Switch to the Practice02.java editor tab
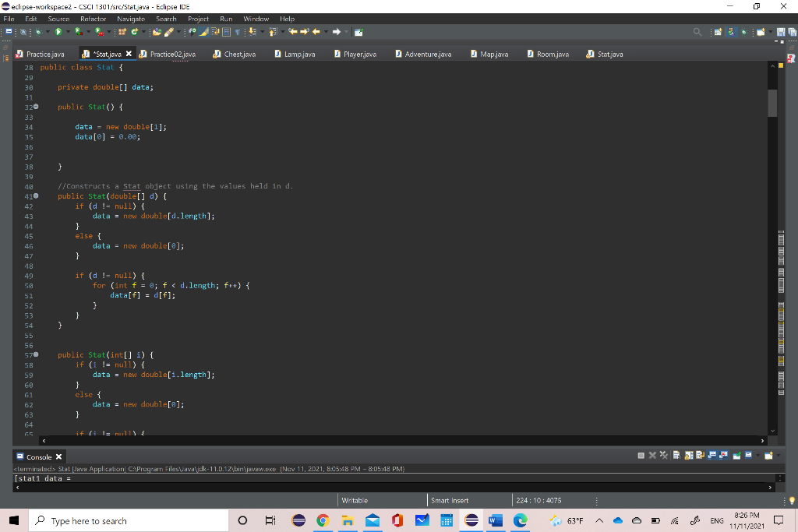 click(x=168, y=54)
